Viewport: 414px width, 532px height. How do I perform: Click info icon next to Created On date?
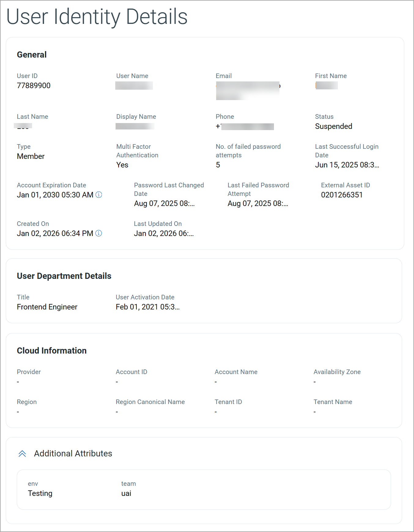coord(99,233)
